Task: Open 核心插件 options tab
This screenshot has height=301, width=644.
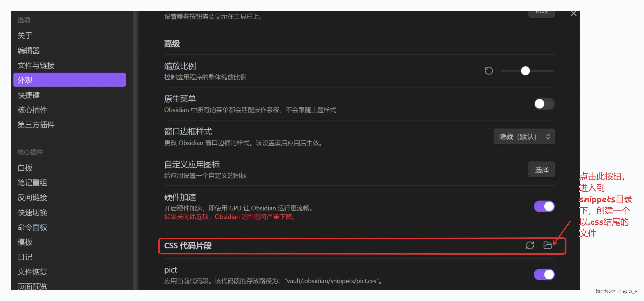Action: [32, 110]
